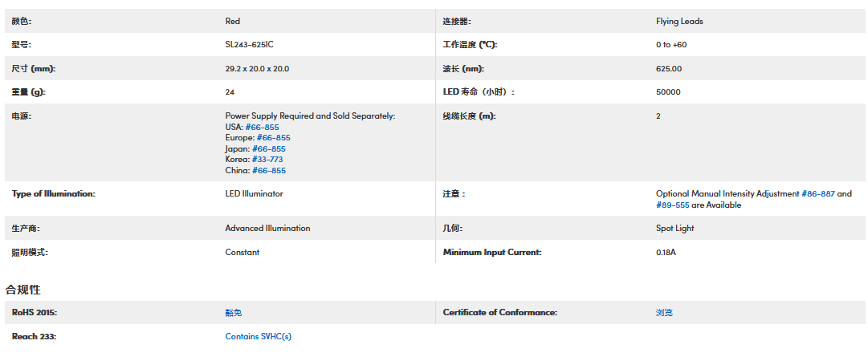Screen dimensions: 868x361
Task: Open the Japan power supply #66-855 link
Action: pyautogui.click(x=269, y=148)
